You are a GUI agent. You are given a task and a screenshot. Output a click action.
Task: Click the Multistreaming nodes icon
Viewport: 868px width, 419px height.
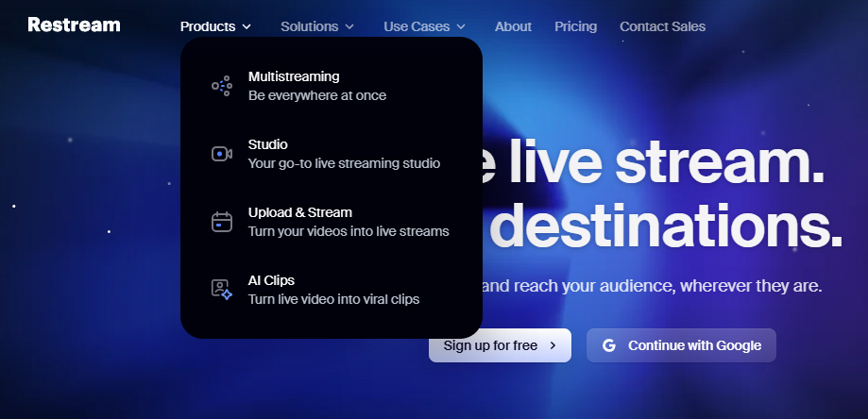(x=222, y=86)
